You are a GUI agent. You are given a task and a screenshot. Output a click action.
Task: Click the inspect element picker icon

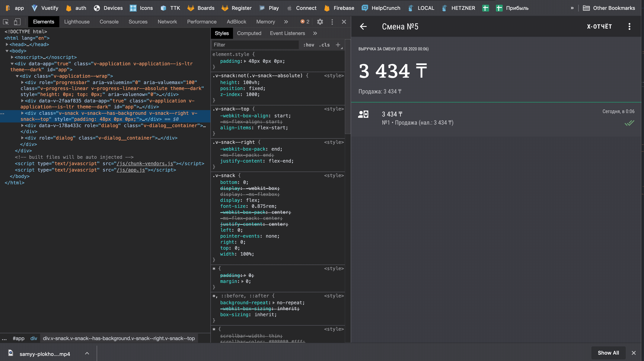pyautogui.click(x=6, y=22)
